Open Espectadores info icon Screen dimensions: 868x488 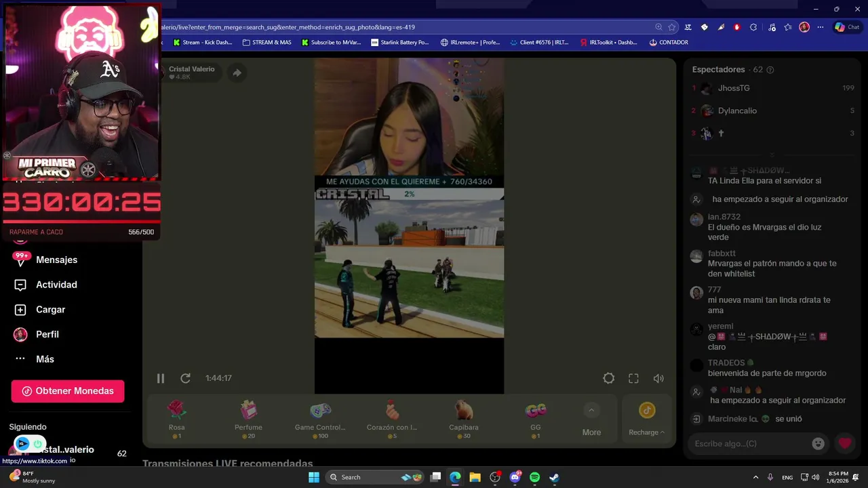point(770,70)
